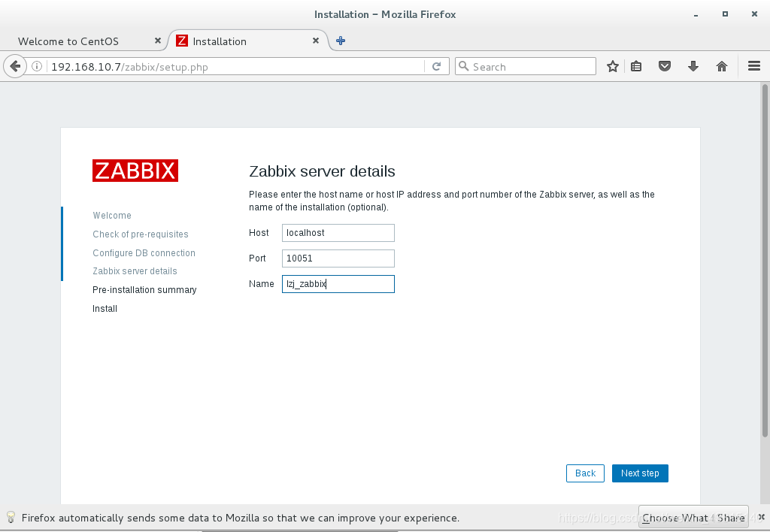770x532 pixels.
Task: Open a new tab with the plus icon
Action: tap(341, 41)
